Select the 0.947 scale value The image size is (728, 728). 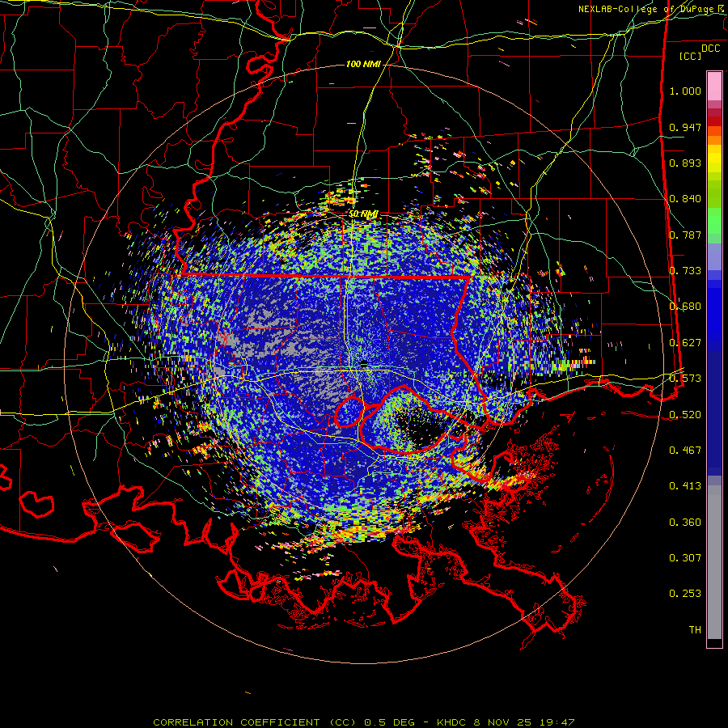(685, 127)
